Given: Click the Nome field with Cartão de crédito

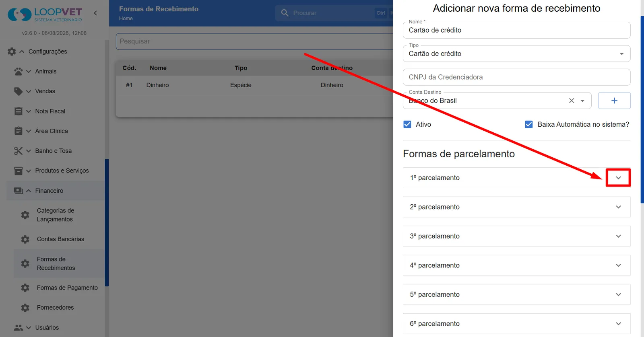Looking at the screenshot, I should (x=516, y=30).
